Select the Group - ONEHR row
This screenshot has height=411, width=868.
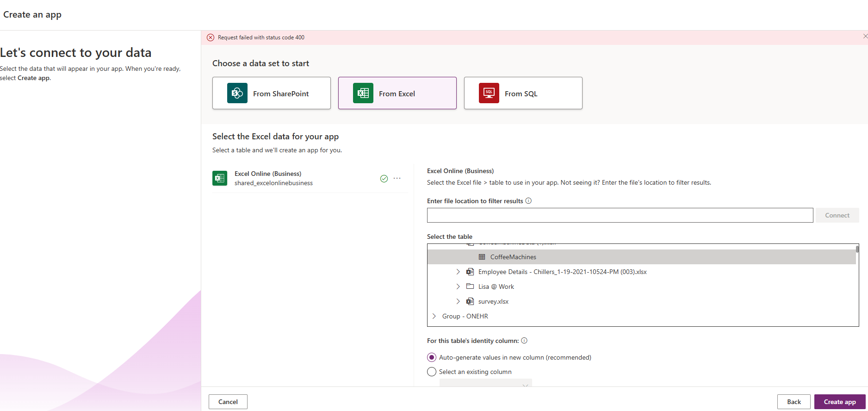641,316
